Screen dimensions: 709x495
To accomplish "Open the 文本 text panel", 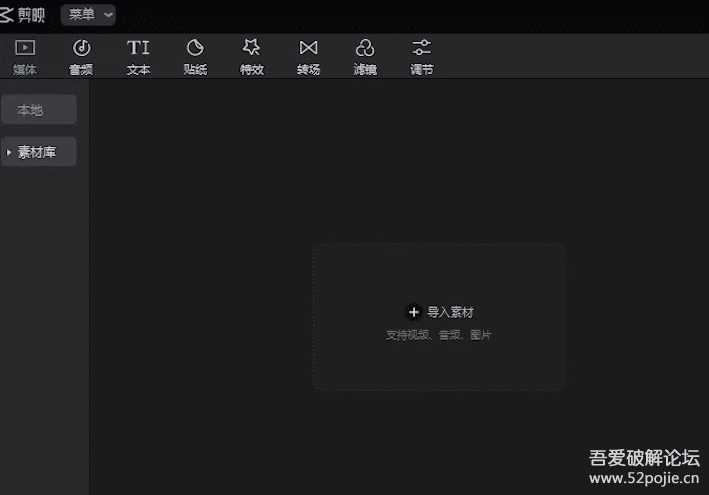I will [x=138, y=57].
